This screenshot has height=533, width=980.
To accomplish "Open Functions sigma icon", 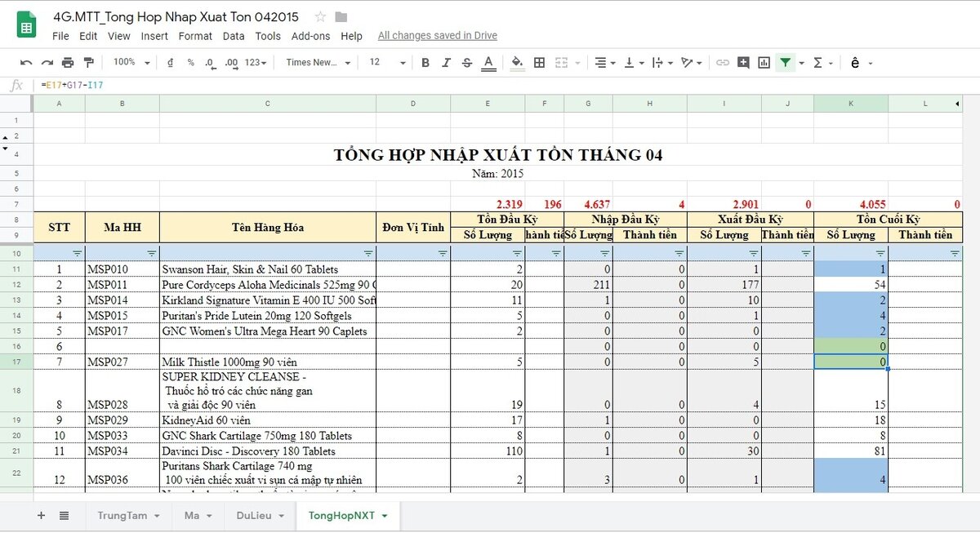I will [818, 63].
